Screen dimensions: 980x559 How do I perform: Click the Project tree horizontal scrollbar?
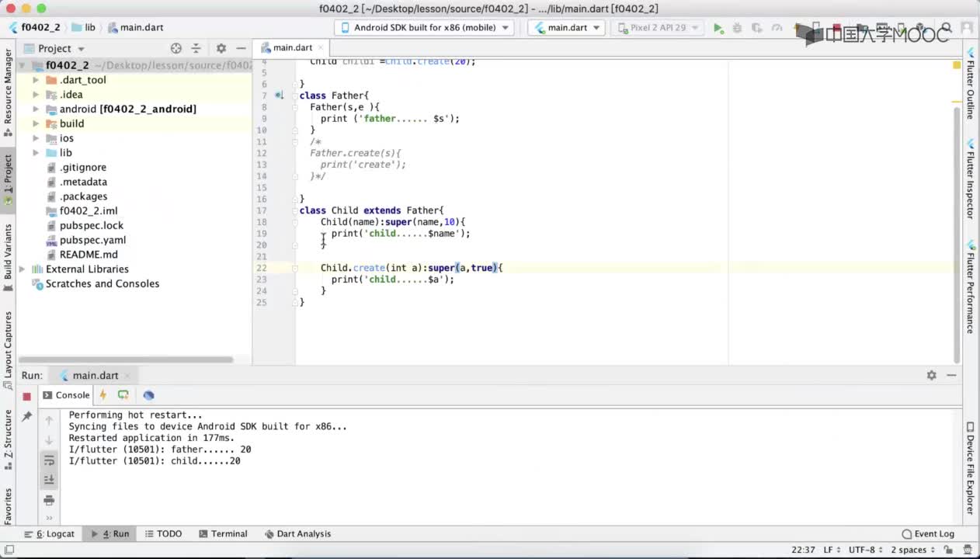pyautogui.click(x=126, y=359)
